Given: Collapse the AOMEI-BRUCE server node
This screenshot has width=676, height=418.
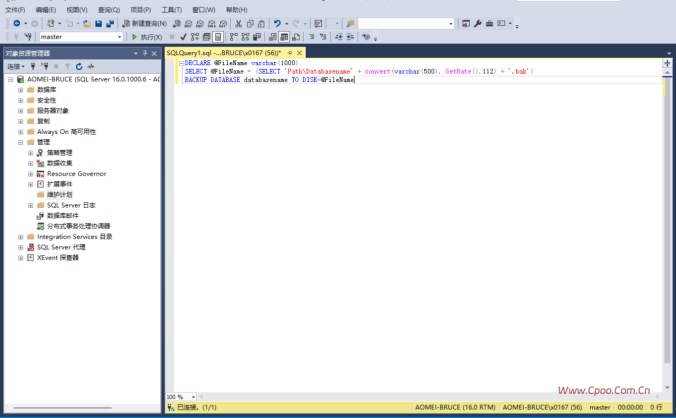Looking at the screenshot, I should point(10,79).
